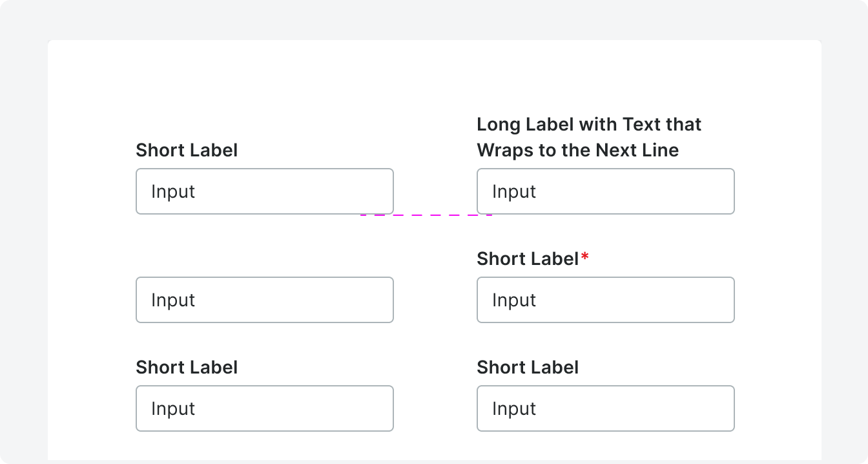Image resolution: width=868 pixels, height=464 pixels.
Task: Focus the input under the required Short Label
Action: 605,300
